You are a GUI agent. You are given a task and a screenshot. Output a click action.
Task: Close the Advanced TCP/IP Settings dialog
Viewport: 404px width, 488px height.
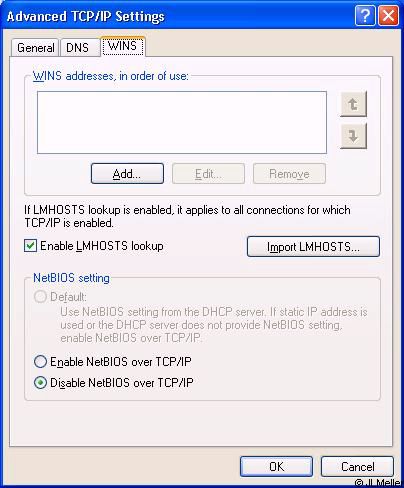(388, 15)
